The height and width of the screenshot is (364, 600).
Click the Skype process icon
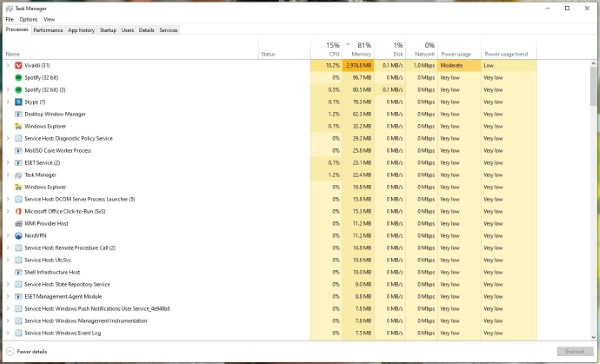tap(18, 102)
